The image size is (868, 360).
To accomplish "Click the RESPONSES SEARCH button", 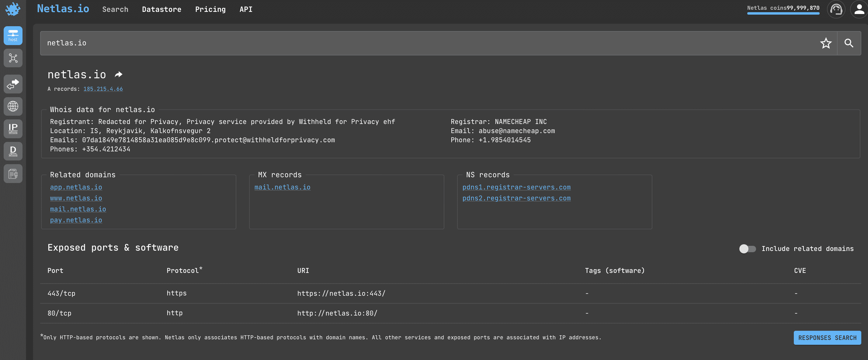I will point(827,338).
